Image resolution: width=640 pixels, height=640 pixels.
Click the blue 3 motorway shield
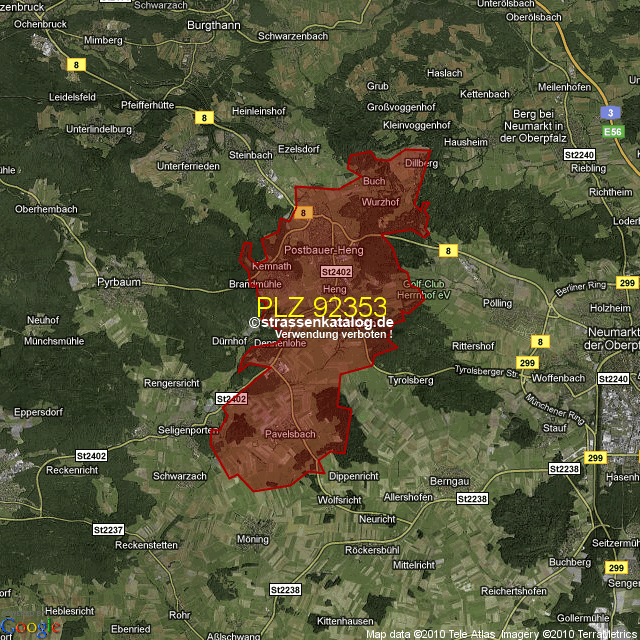click(x=606, y=113)
